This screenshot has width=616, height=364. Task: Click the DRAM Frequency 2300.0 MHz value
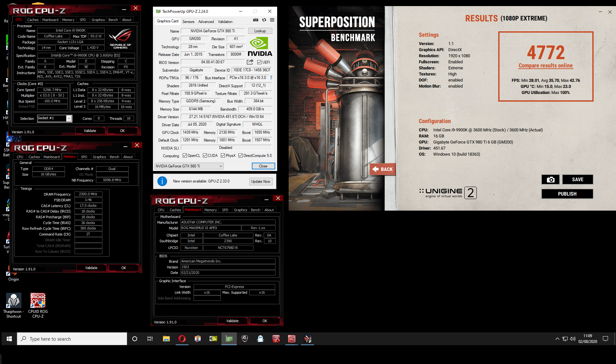[88, 194]
